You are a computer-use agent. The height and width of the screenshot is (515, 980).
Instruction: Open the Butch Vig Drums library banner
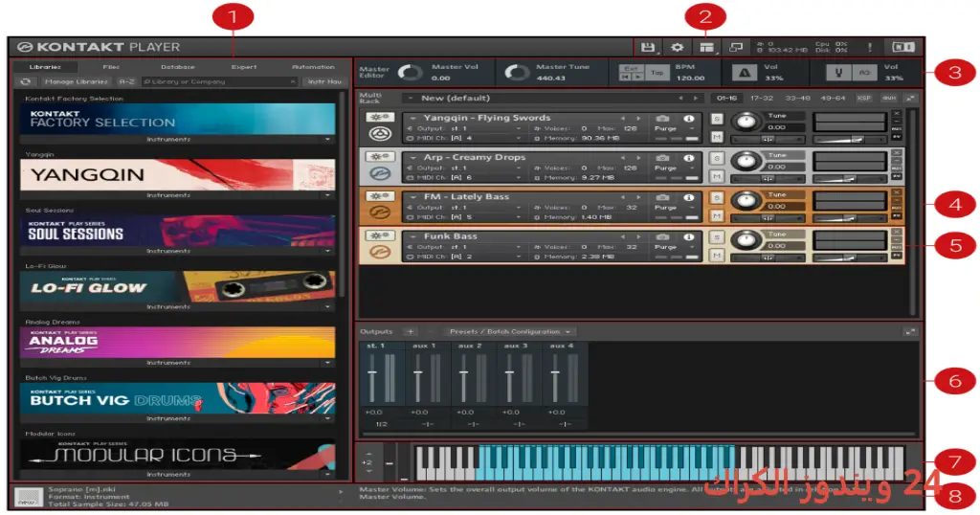[x=177, y=399]
